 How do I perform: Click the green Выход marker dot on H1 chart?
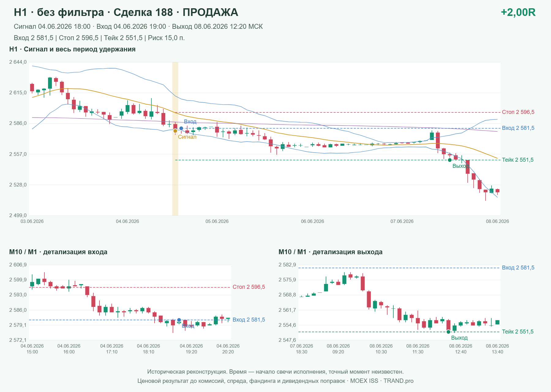450,160
